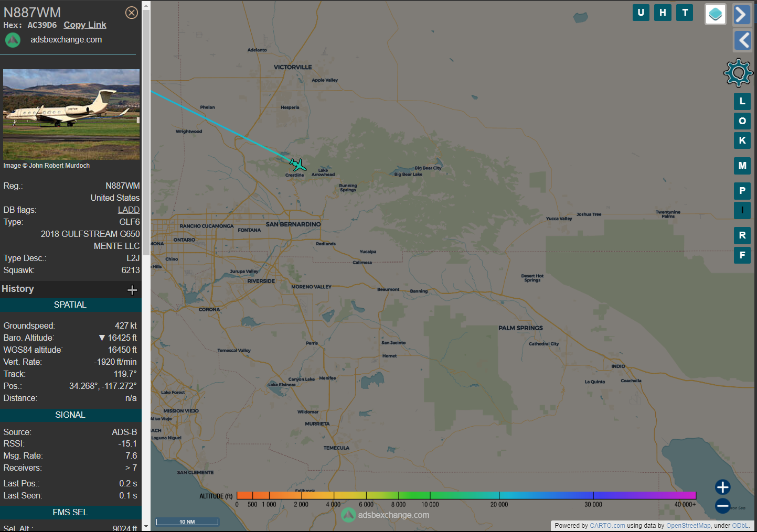Viewport: 757px width, 532px height.
Task: Toggle the T map button
Action: (685, 13)
